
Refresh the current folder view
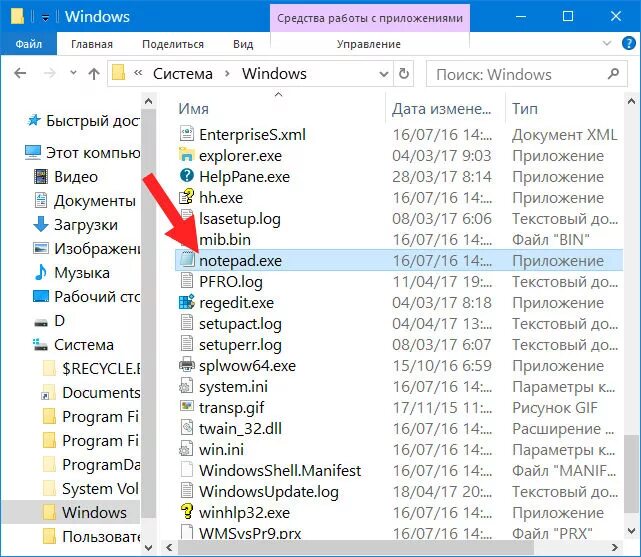pos(403,74)
